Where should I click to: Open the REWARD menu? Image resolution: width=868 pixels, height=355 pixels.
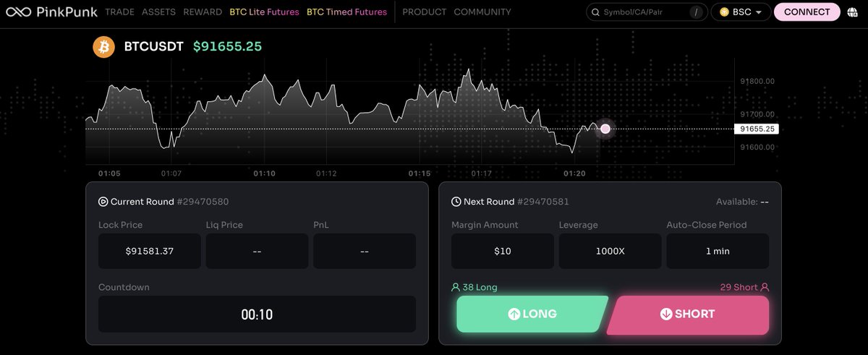(203, 12)
